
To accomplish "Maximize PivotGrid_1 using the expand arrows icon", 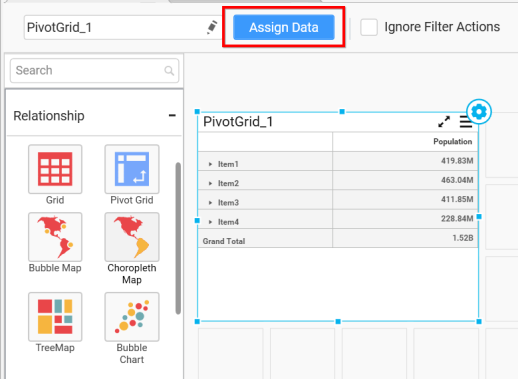I will click(444, 122).
